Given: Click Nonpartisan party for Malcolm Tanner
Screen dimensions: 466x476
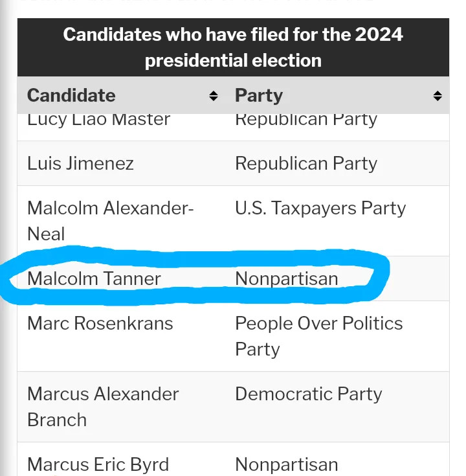Looking at the screenshot, I should pyautogui.click(x=286, y=279).
